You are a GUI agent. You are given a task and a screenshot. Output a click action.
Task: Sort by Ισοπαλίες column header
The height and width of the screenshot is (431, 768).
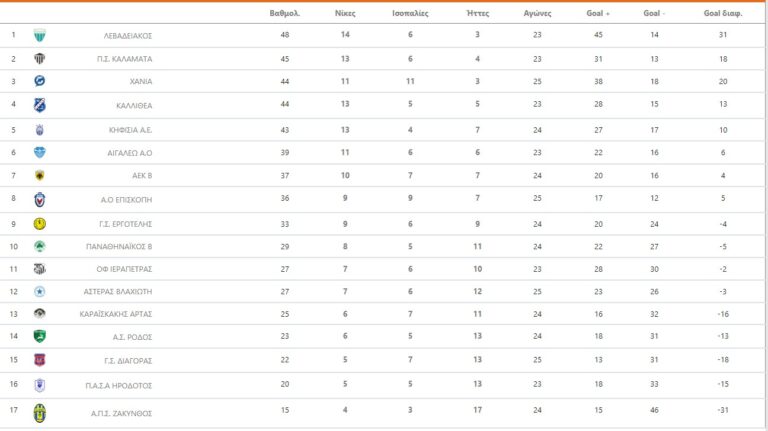(410, 14)
